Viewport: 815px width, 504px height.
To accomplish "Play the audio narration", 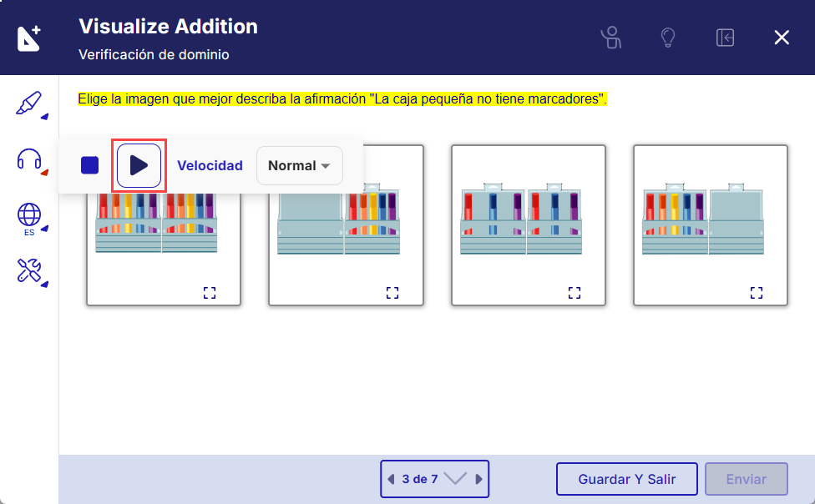I will (139, 165).
